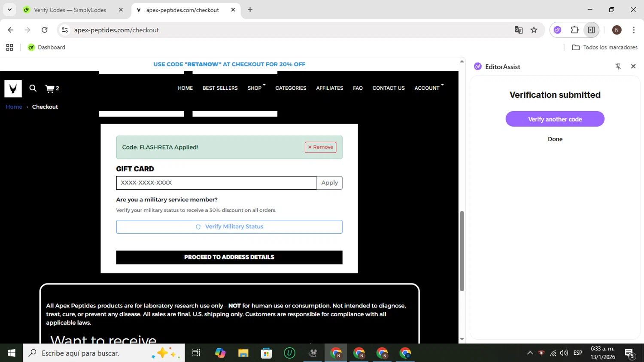Show hidden system tray icons
This screenshot has width=644, height=362.
click(x=530, y=353)
